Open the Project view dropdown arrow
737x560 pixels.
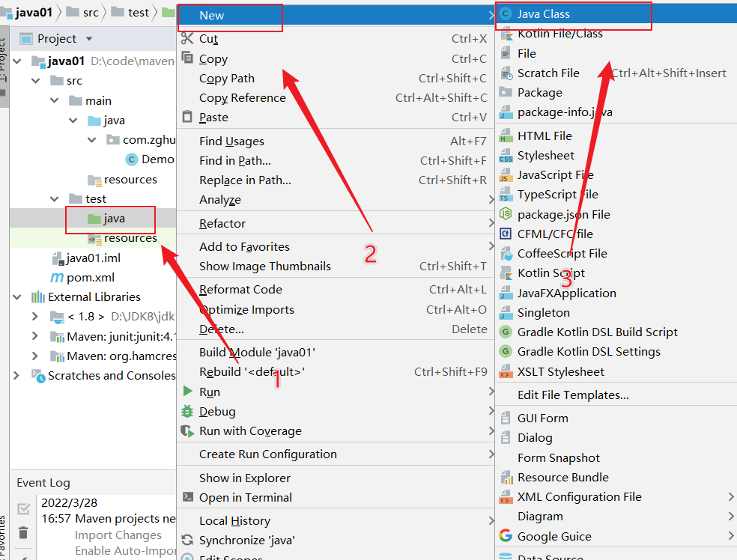point(89,38)
